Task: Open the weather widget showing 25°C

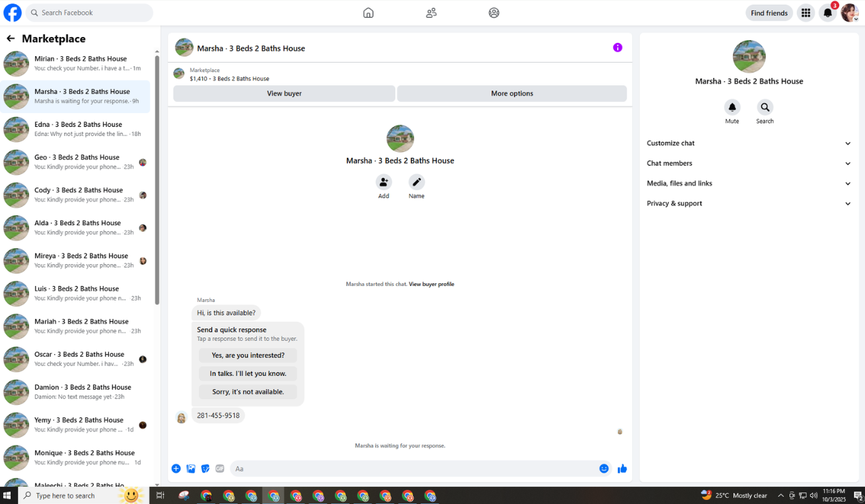Action: pyautogui.click(x=733, y=495)
